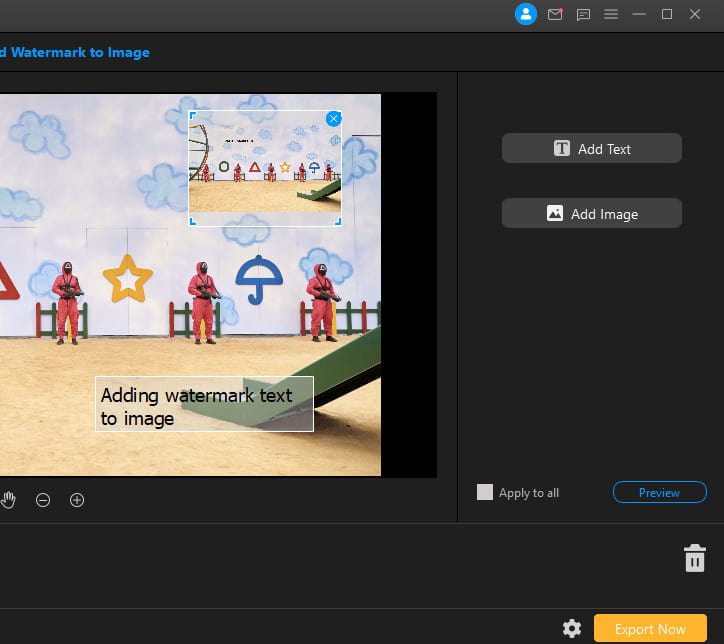Enable the Apply to all checkbox
This screenshot has width=724, height=644.
pyautogui.click(x=485, y=492)
